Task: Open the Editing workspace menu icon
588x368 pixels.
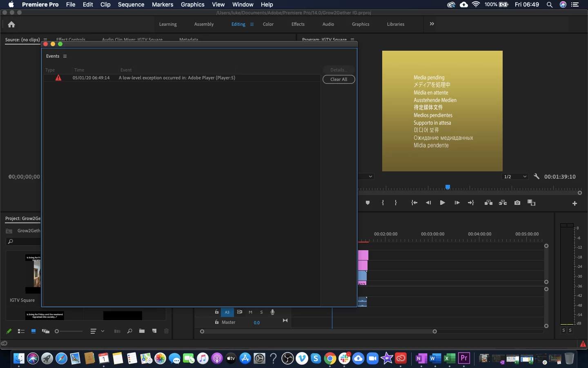Action: (x=252, y=24)
